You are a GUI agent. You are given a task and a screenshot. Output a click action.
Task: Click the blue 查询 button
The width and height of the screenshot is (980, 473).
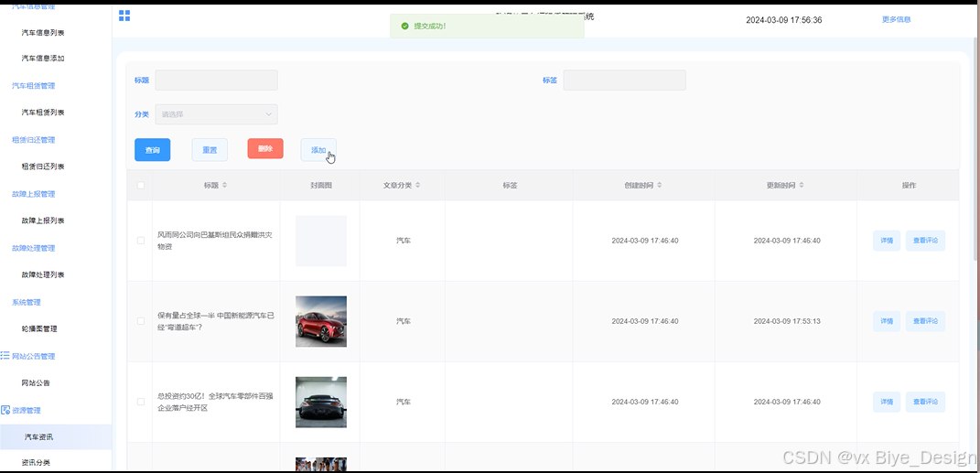153,150
